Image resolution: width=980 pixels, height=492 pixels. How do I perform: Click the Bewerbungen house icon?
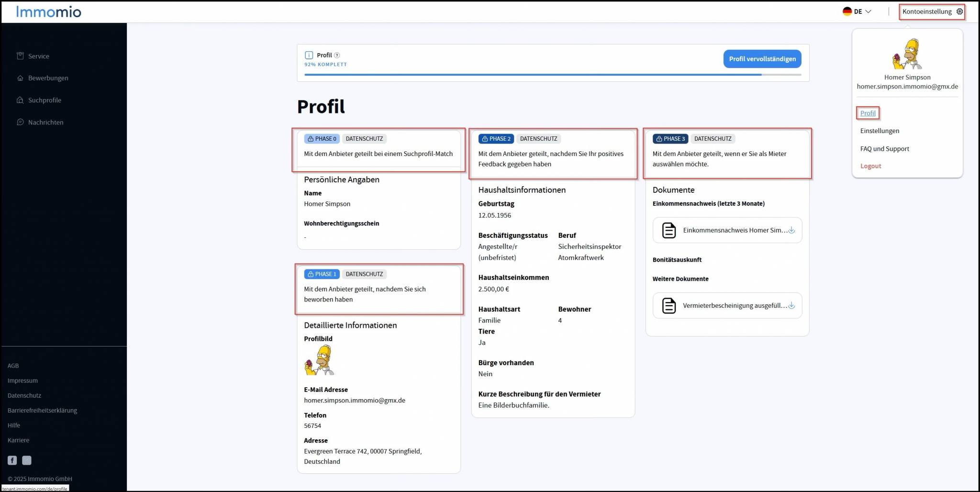pyautogui.click(x=20, y=78)
